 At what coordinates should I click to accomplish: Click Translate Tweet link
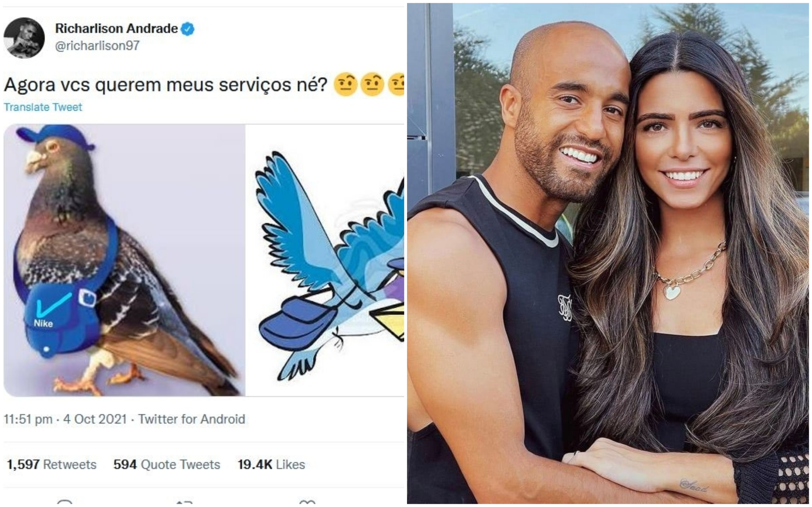click(x=43, y=107)
